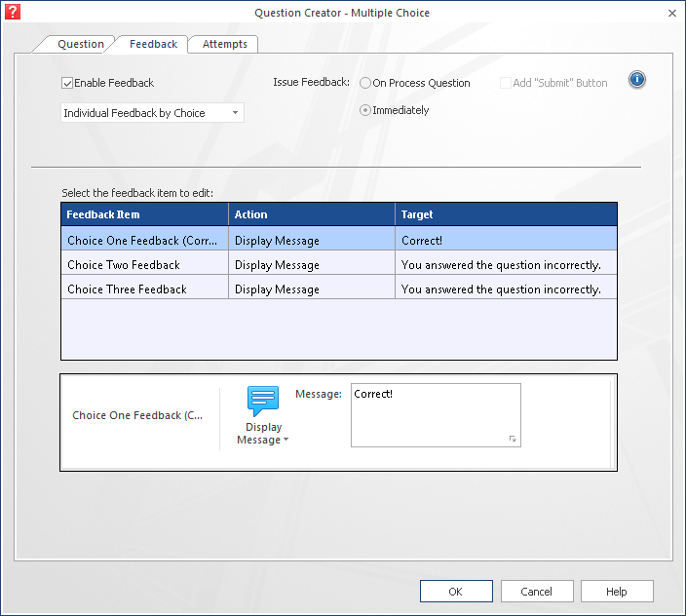This screenshot has width=686, height=616.
Task: Select the On Process Question radio button
Action: (x=365, y=83)
